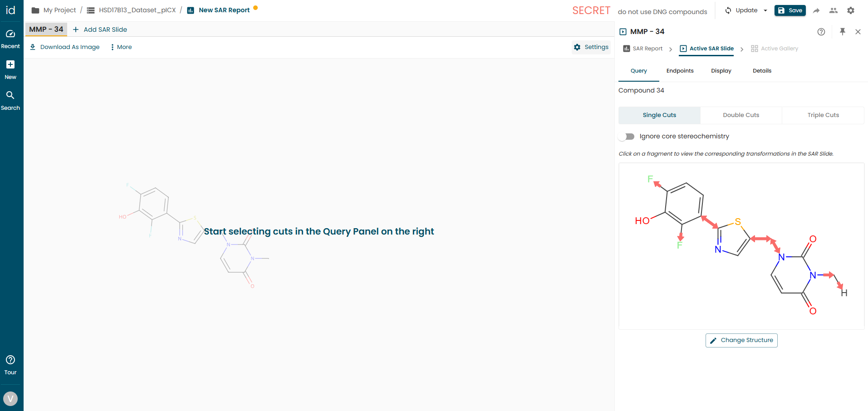Click the MMP panel help icon
Image resolution: width=868 pixels, height=411 pixels.
click(821, 32)
